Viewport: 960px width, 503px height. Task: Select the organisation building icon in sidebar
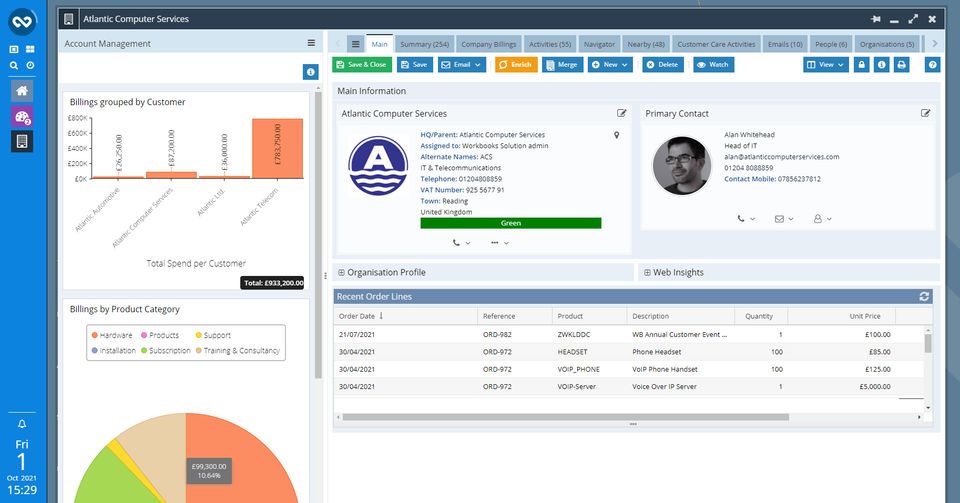(x=22, y=141)
